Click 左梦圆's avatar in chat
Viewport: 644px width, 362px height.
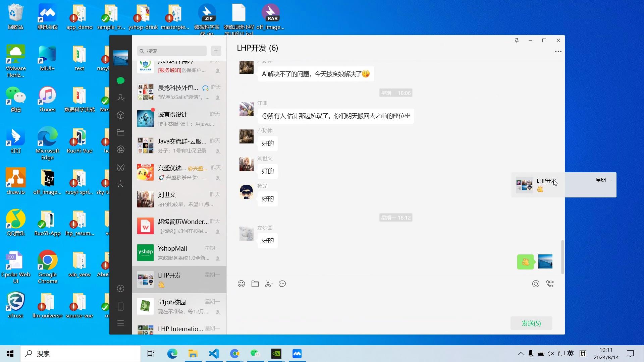tap(246, 234)
